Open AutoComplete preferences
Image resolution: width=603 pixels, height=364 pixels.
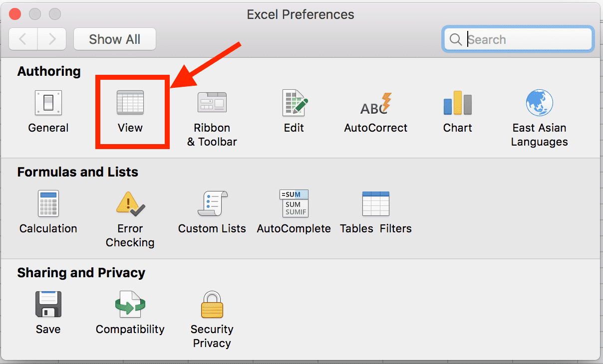294,204
